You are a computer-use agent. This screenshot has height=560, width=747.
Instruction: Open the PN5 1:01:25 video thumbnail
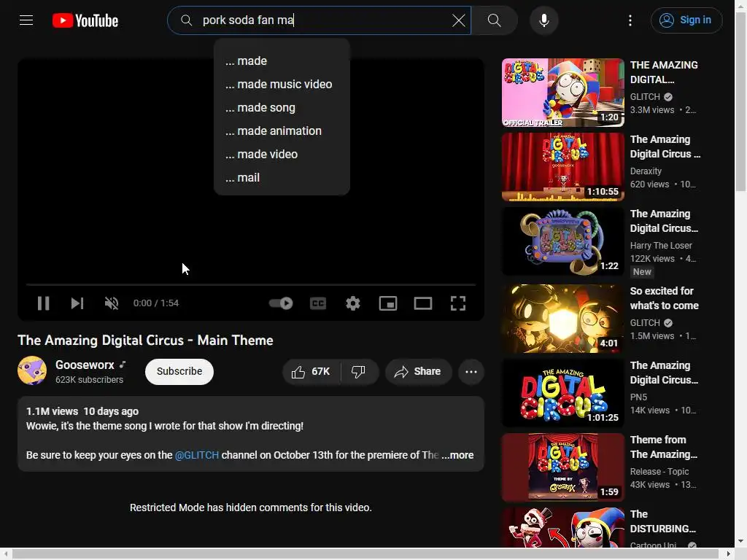[562, 393]
